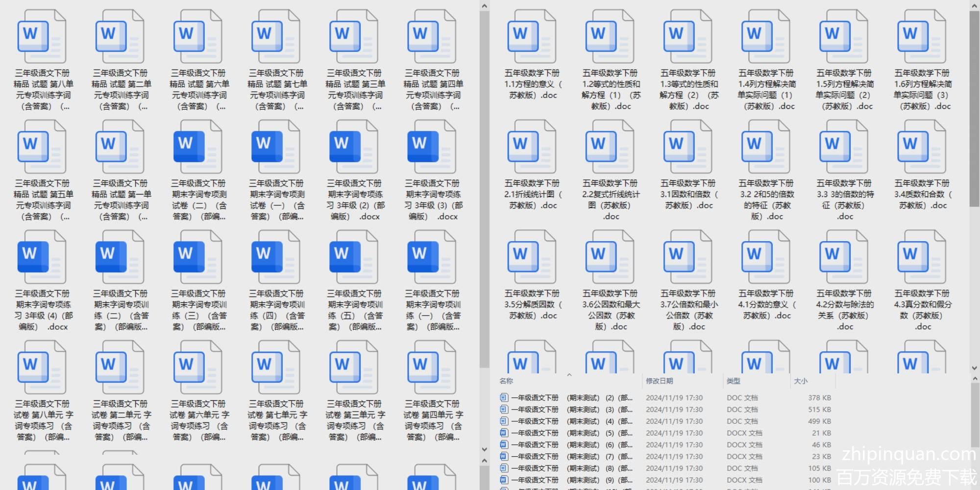Screen dimensions: 980x490
Task: Click the upper right pane vertical scrollbar thumb
Action: [974, 98]
